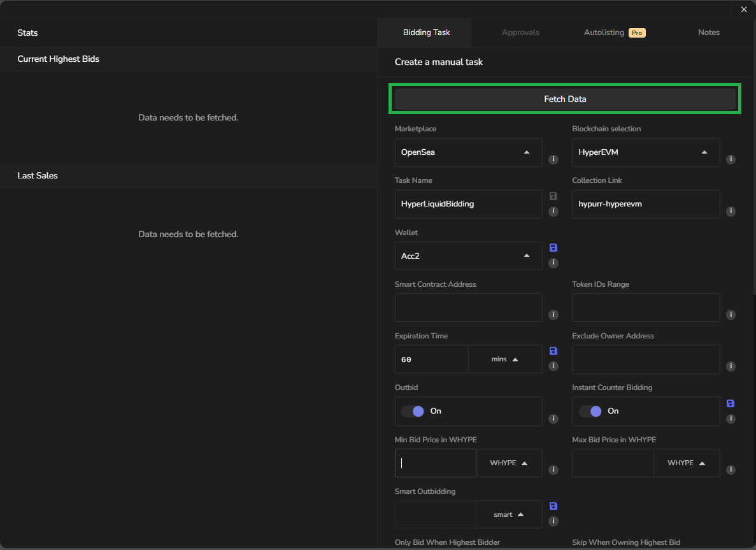Click the Max Bid Price input field

pos(612,463)
